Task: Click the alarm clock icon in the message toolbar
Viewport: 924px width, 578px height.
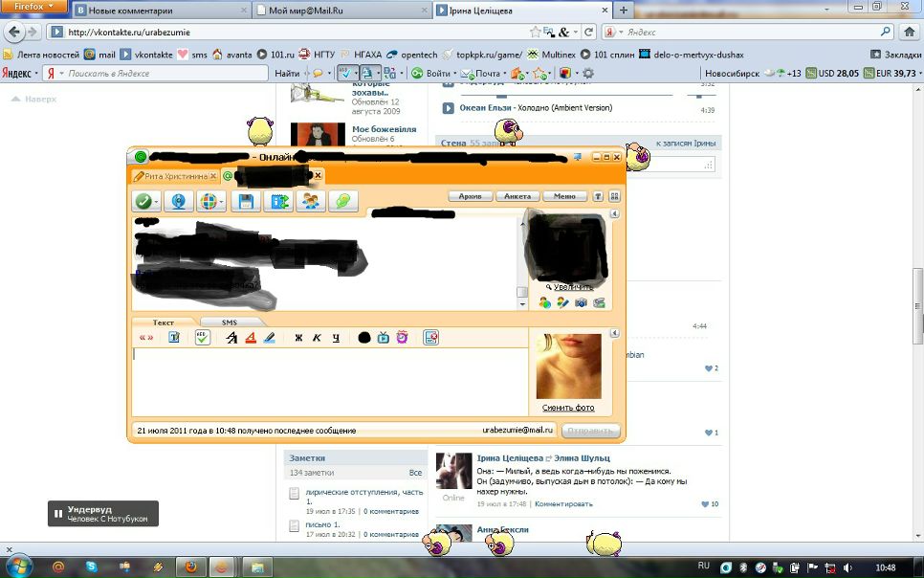Action: [403, 337]
